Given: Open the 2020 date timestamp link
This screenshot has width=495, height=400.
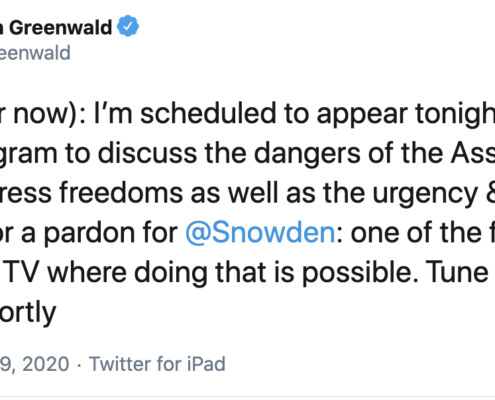Looking at the screenshot, I should 35,364.
